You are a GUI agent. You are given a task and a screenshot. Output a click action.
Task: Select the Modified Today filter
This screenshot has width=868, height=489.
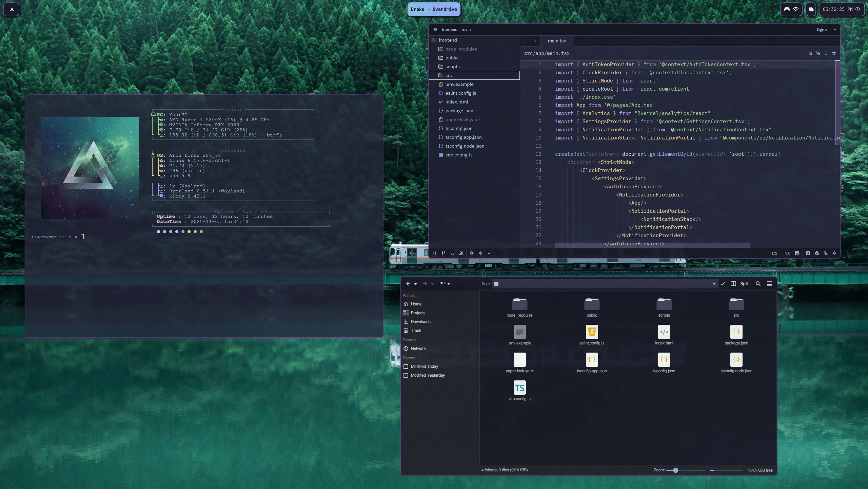click(424, 366)
